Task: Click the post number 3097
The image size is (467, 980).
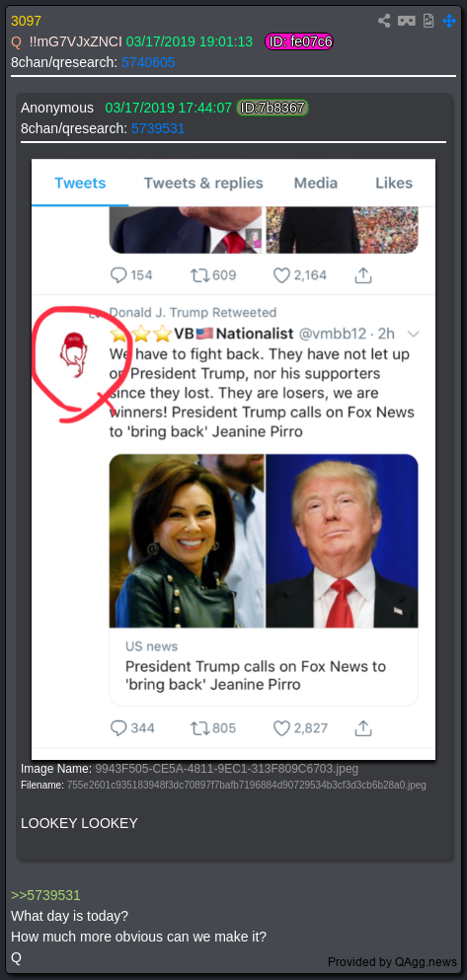Action: [26, 22]
